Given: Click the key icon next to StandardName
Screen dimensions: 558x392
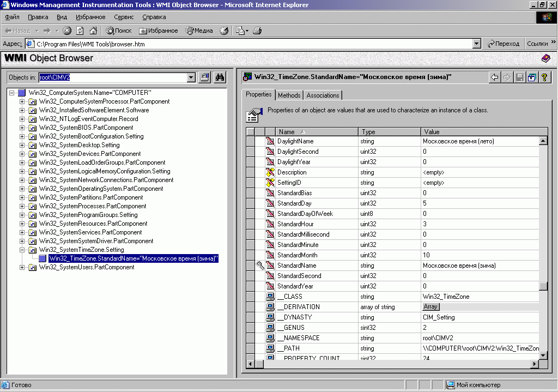Looking at the screenshot, I should coord(260,266).
